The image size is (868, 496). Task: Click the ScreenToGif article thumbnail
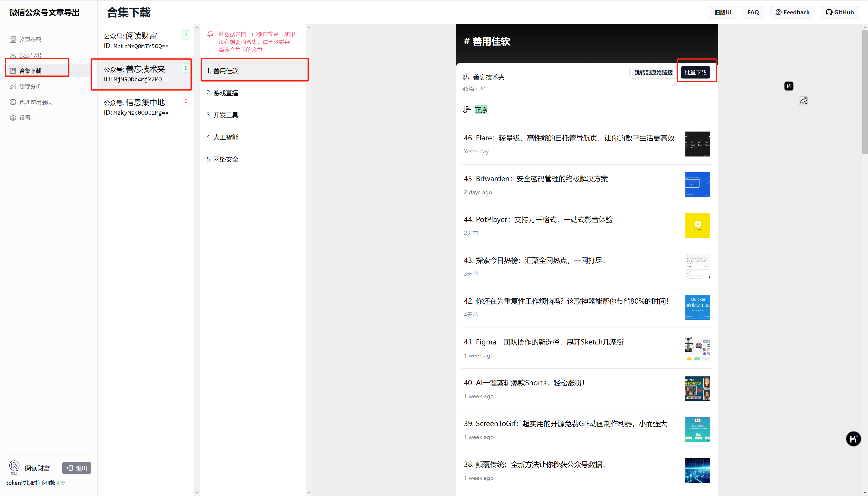tap(698, 430)
